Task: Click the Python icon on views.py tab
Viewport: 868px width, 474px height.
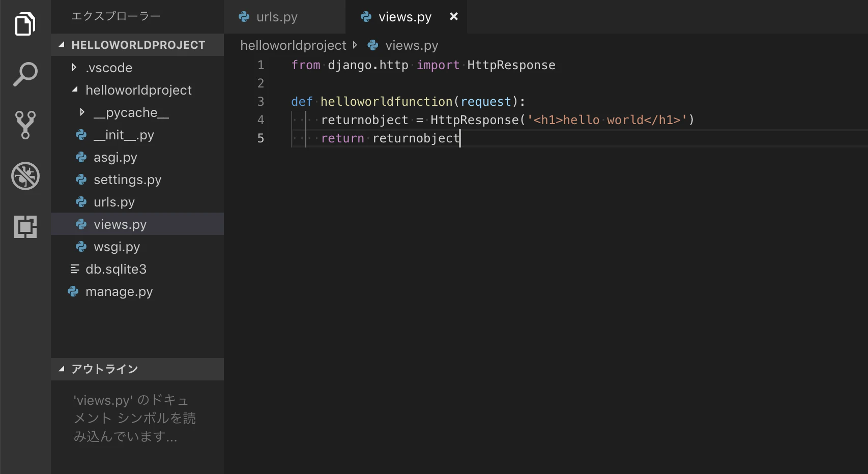Action: point(366,17)
